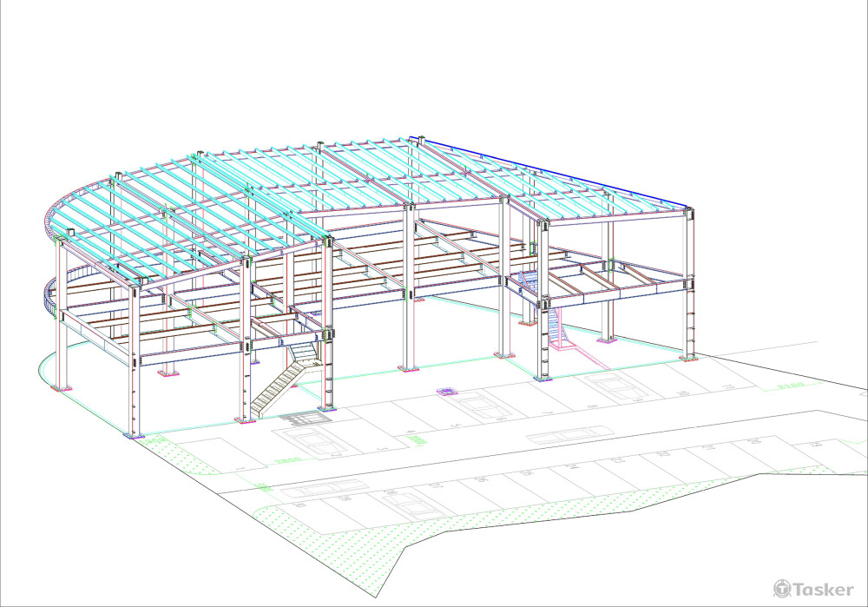
Task: Click the Tasker logo icon
Action: click(x=781, y=589)
